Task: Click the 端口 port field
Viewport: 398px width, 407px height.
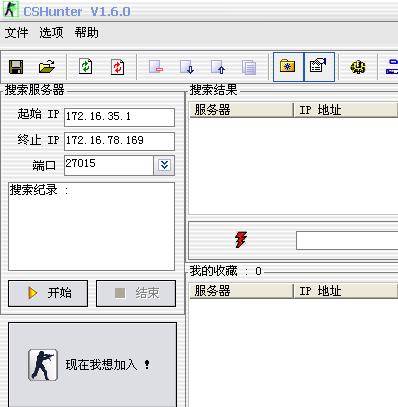Action: [109, 165]
